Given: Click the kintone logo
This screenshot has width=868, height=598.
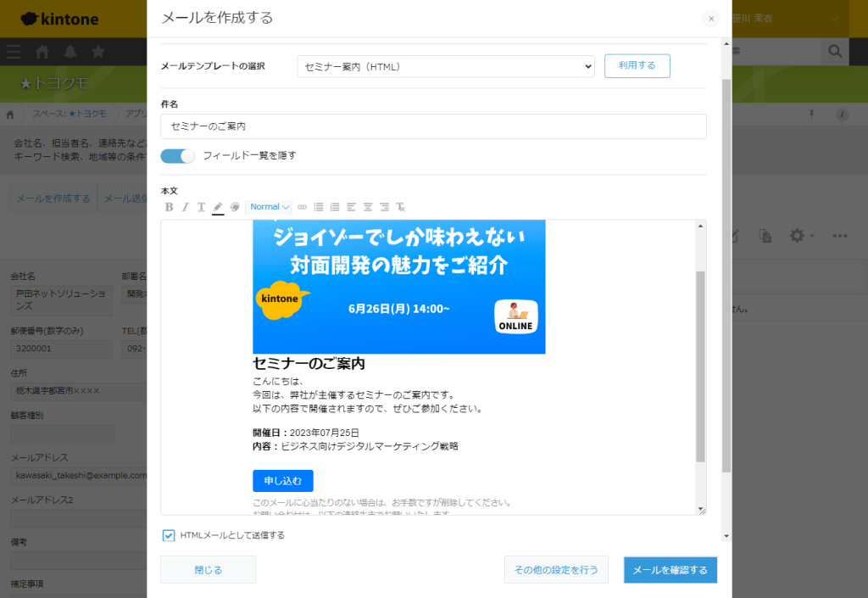Looking at the screenshot, I should [x=60, y=19].
